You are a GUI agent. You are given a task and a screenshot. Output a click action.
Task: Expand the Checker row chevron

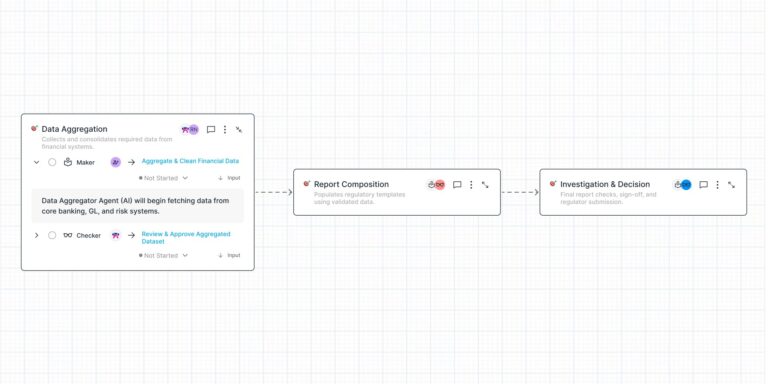click(36, 236)
